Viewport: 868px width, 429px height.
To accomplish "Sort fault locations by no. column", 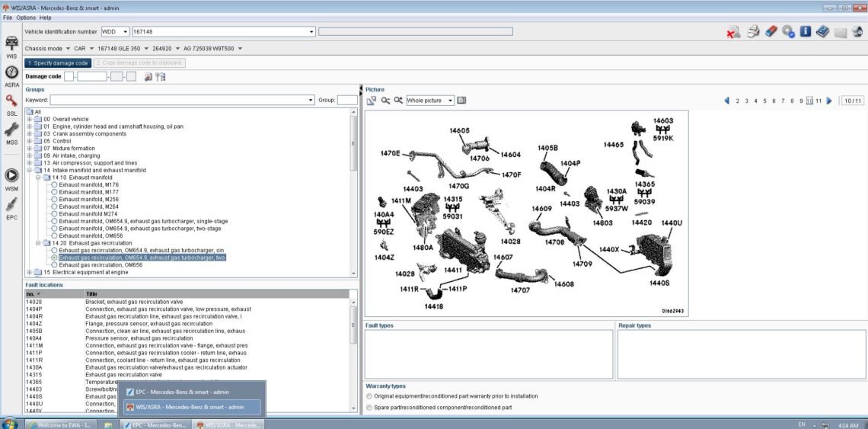I will tap(54, 294).
